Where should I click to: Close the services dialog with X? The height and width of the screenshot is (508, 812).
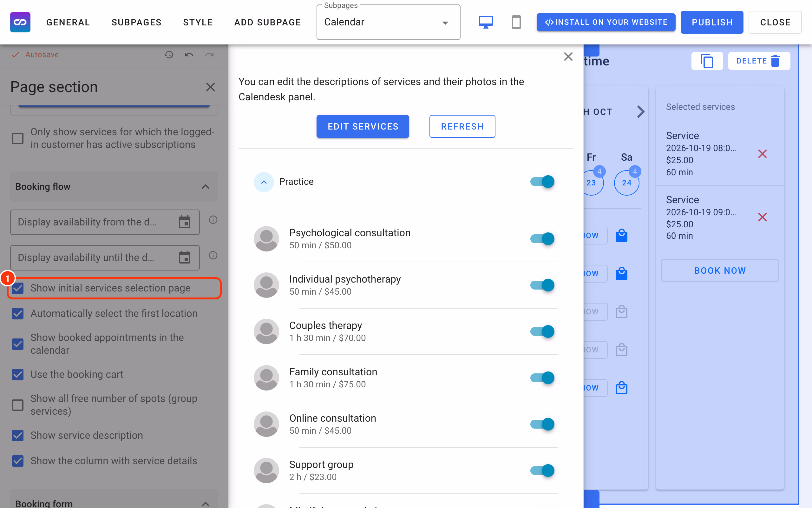click(x=568, y=57)
